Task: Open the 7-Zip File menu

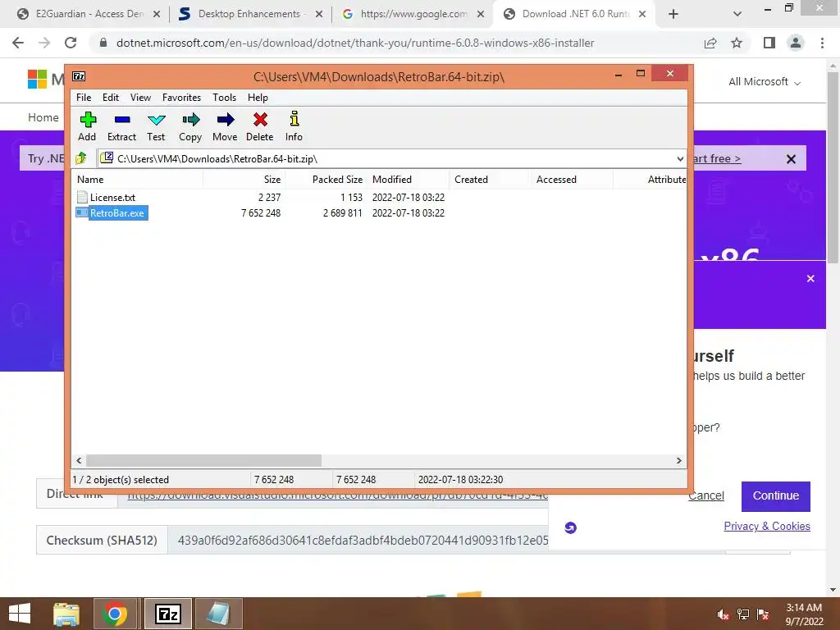Action: point(84,98)
